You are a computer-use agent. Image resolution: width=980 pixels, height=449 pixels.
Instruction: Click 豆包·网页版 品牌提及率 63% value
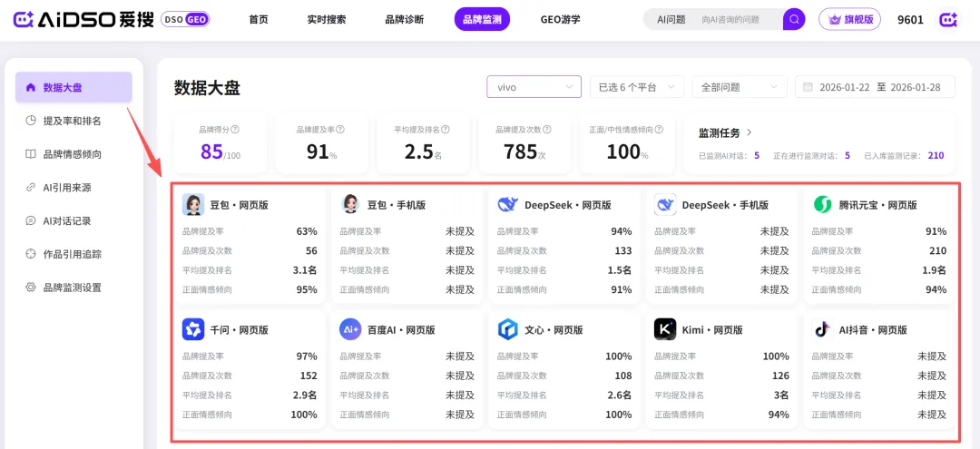point(307,231)
